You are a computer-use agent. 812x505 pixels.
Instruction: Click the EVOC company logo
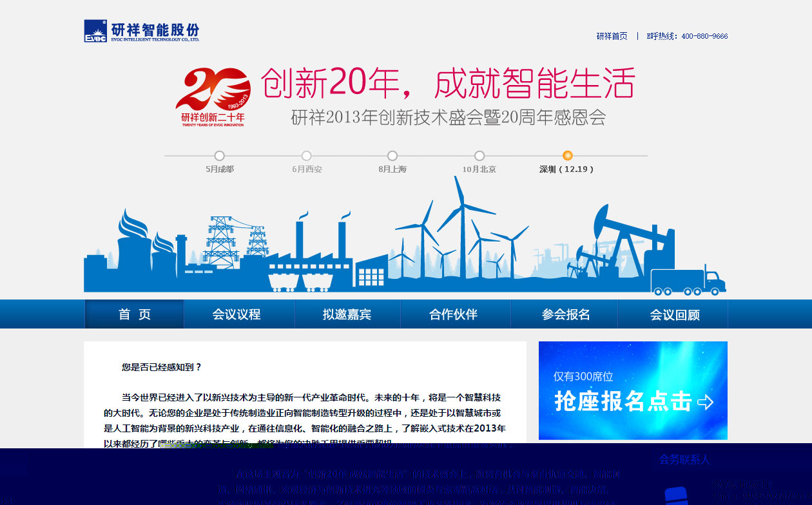142,31
